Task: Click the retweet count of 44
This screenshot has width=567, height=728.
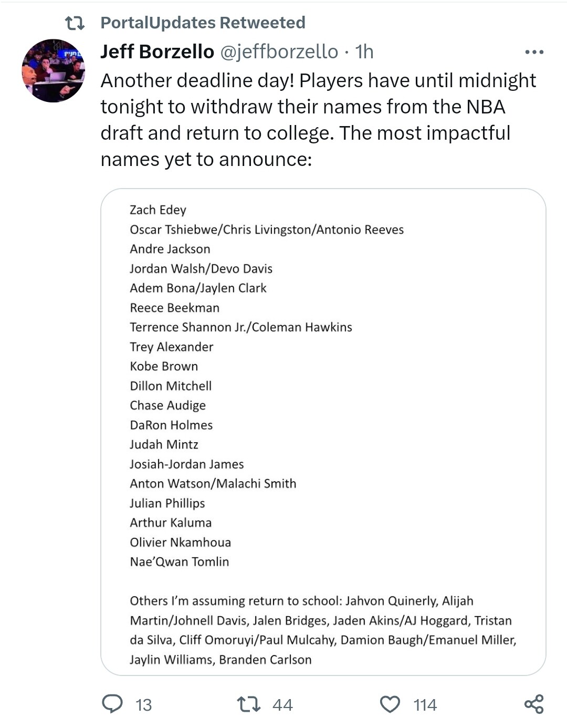Action: tap(282, 705)
